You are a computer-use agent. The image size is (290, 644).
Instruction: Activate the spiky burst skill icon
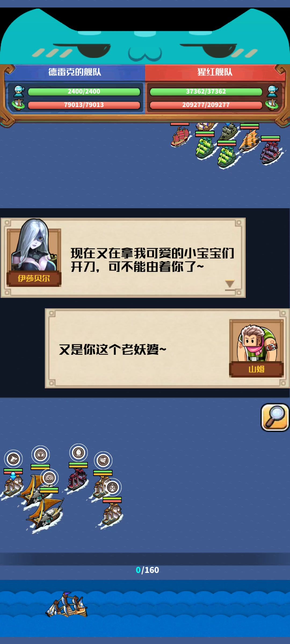(x=112, y=487)
